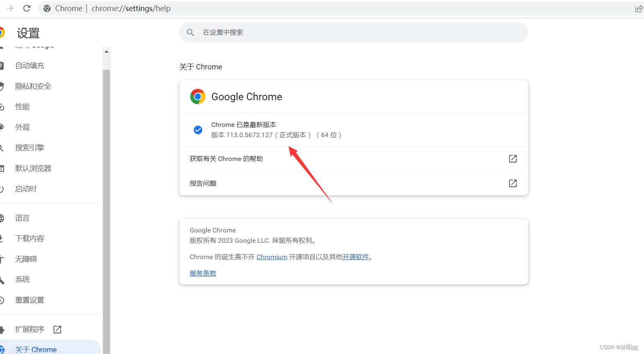Click the sidebar scrollbar thumb
644x354 pixels.
[107, 211]
